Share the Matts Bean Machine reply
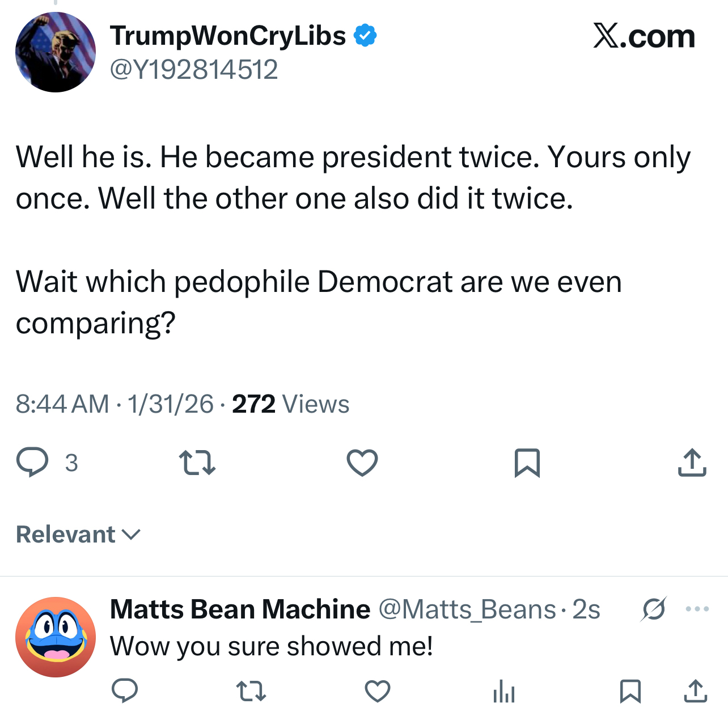 point(696,691)
